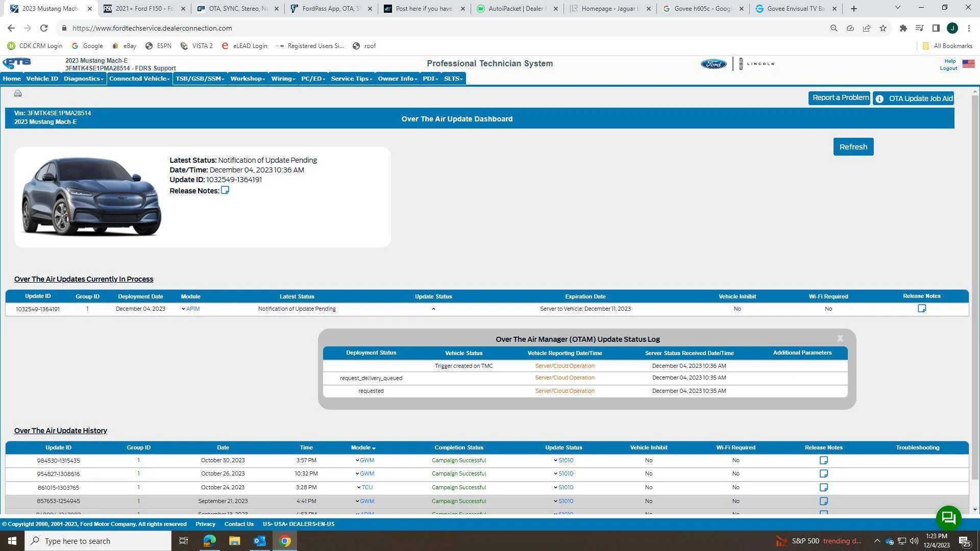Open release notes for update 954827-1308616
The width and height of the screenshot is (980, 551).
(824, 473)
